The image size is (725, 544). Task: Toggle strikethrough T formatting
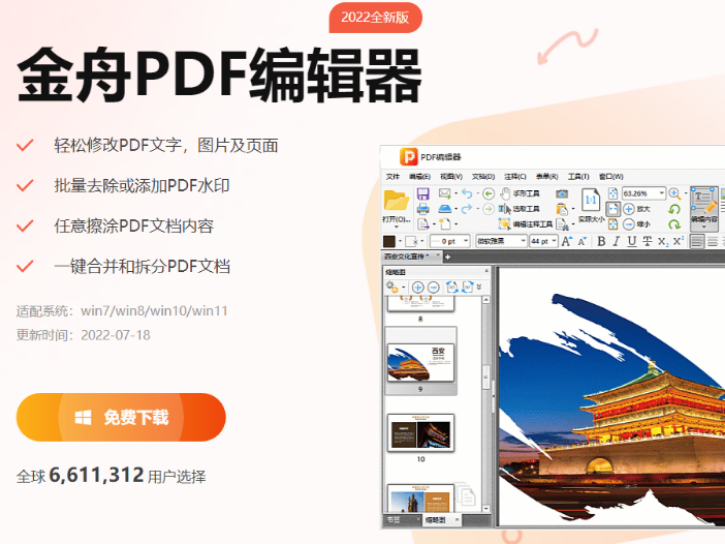[x=647, y=241]
